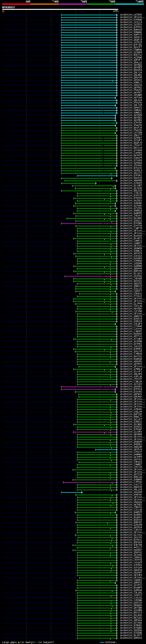Click the white query sequence bar
146x644 pixels.
pyautogui.click(x=60, y=10)
